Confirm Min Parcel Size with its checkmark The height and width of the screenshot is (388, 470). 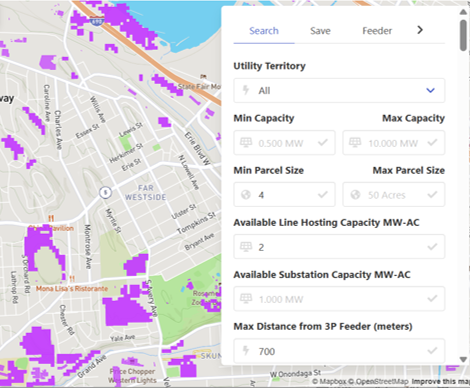tap(323, 194)
